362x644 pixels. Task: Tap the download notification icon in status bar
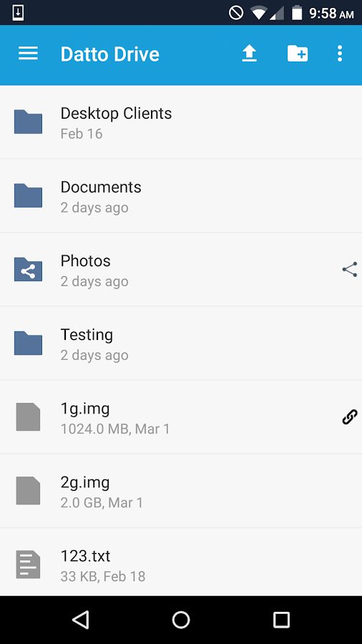click(x=18, y=13)
